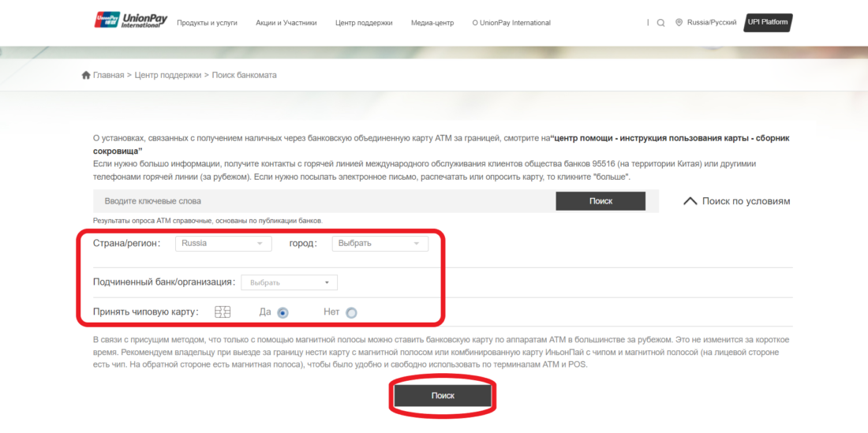868x433 pixels.
Task: Open the Продукты и услуги menu
Action: tap(207, 23)
